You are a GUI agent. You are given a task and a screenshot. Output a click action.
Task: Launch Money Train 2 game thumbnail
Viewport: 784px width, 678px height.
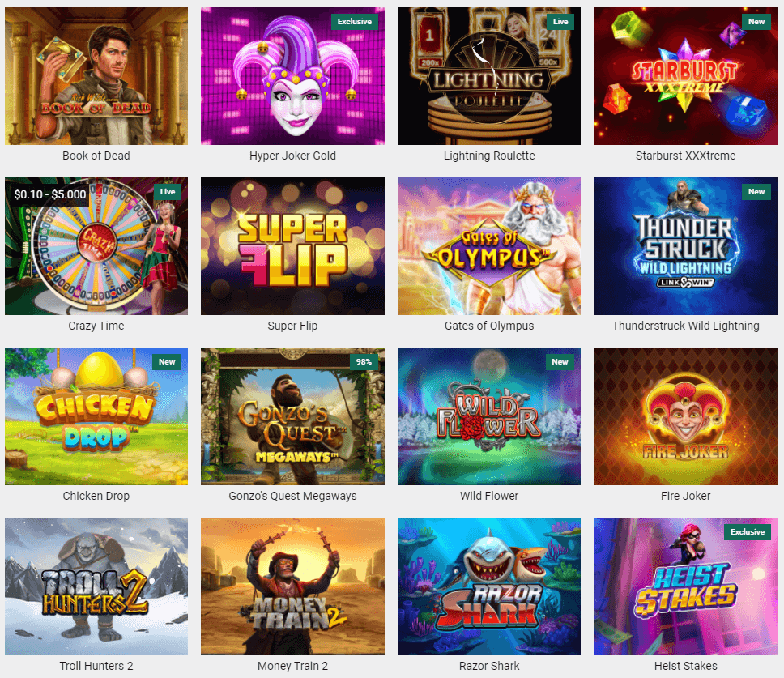(292, 586)
